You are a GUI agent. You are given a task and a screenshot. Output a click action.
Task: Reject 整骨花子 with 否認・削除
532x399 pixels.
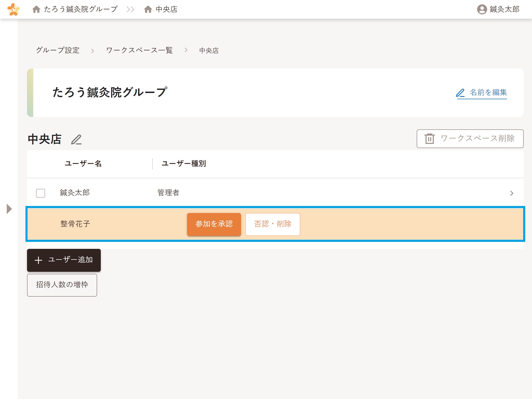pyautogui.click(x=273, y=224)
